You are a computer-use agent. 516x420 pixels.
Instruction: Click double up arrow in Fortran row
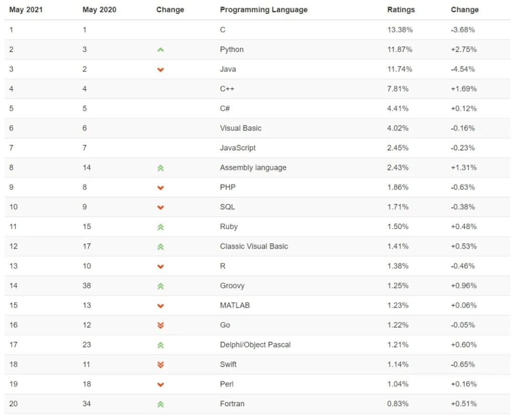(161, 404)
